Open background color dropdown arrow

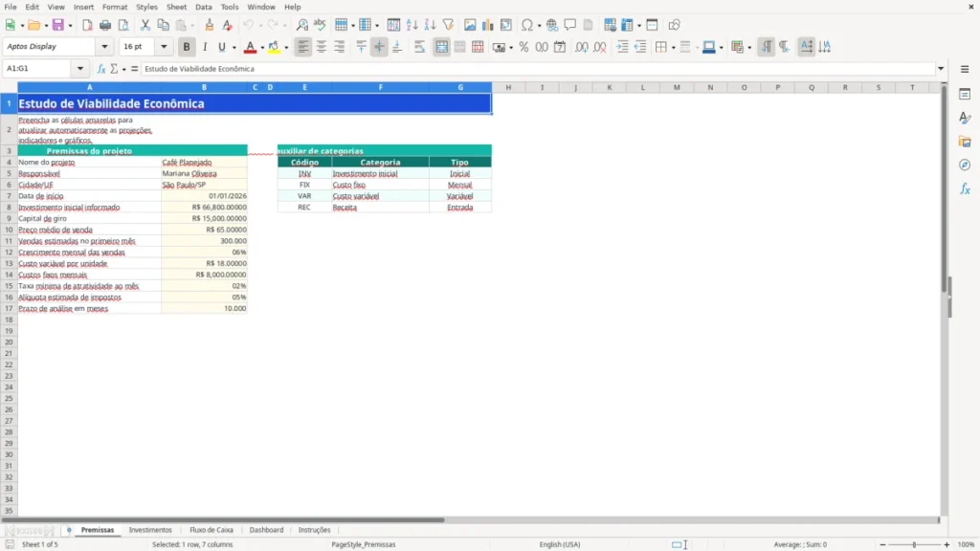(286, 48)
